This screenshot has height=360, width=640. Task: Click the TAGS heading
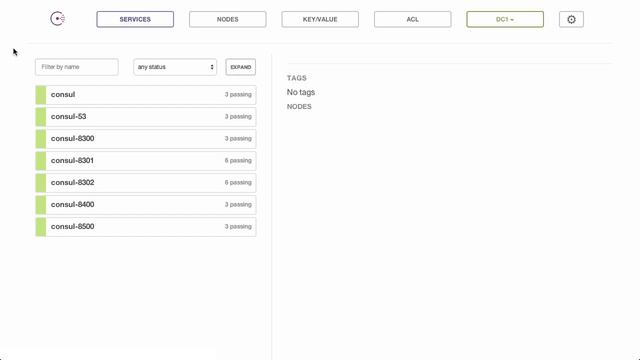pos(297,78)
